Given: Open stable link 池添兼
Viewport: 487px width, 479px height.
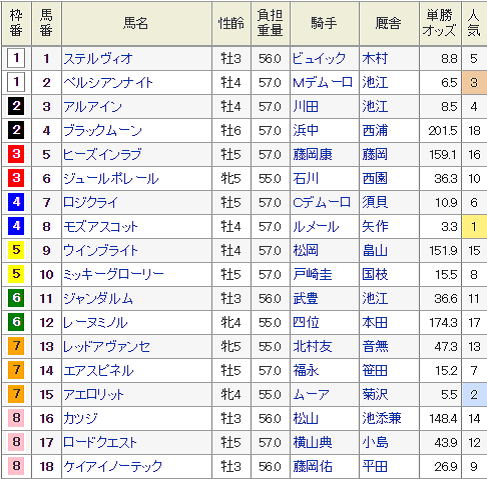Looking at the screenshot, I should click(382, 419).
